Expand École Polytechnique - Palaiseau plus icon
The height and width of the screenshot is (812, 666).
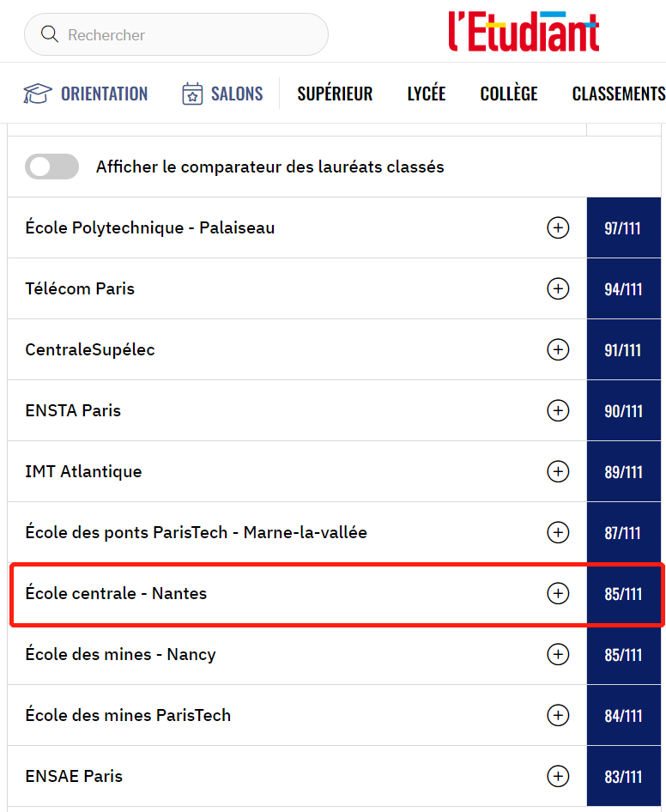(558, 227)
